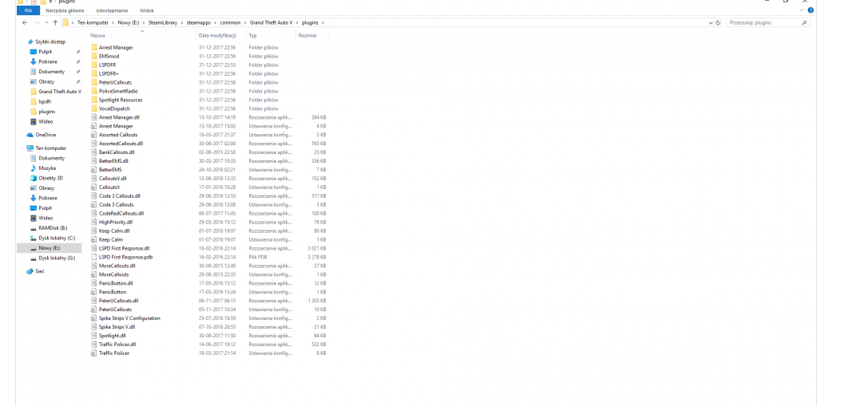The image size is (868, 406).
Task: Select the LSPDFR+ folder icon
Action: (x=93, y=73)
